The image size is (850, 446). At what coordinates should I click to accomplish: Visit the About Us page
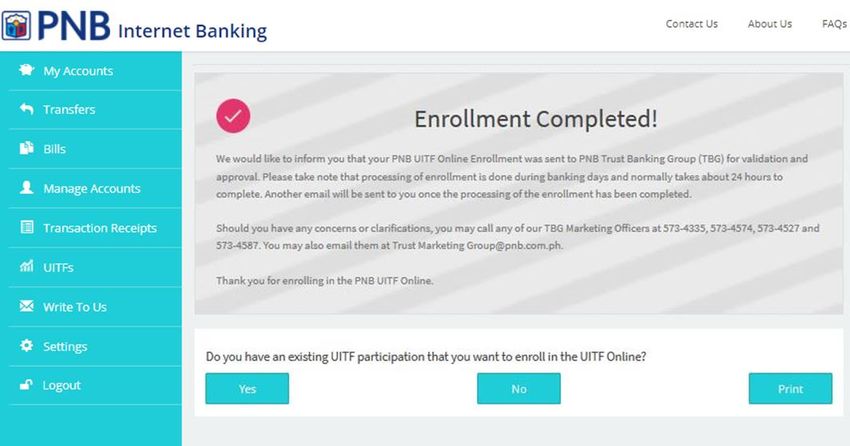point(770,24)
